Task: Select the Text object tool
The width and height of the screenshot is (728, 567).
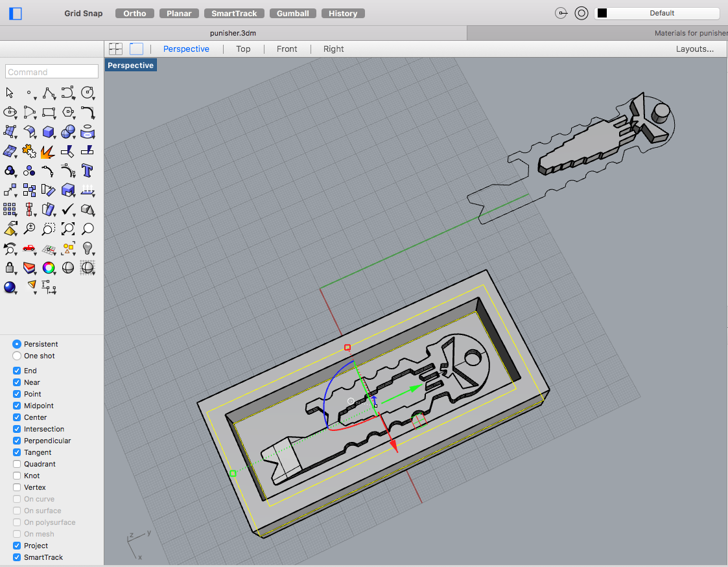Action: pyautogui.click(x=88, y=171)
